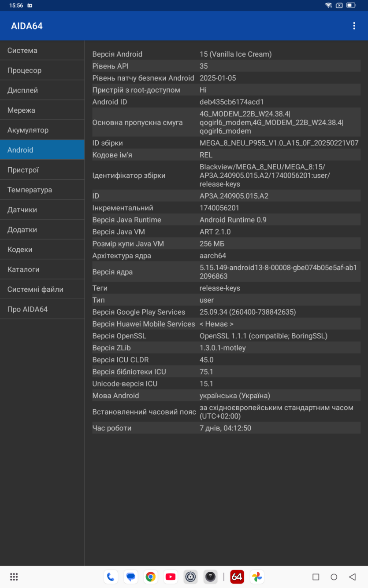Tap the Unicode-версія ICU label

click(125, 383)
